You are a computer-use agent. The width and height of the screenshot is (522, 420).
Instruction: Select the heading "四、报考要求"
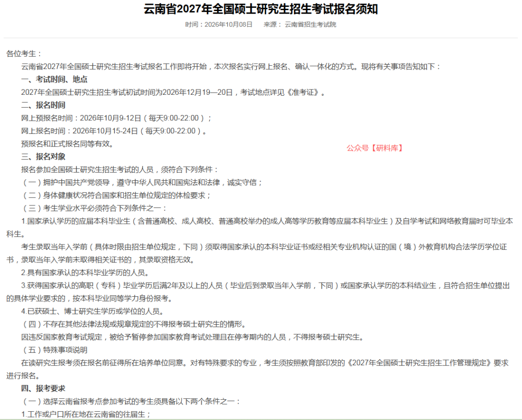(x=43, y=389)
